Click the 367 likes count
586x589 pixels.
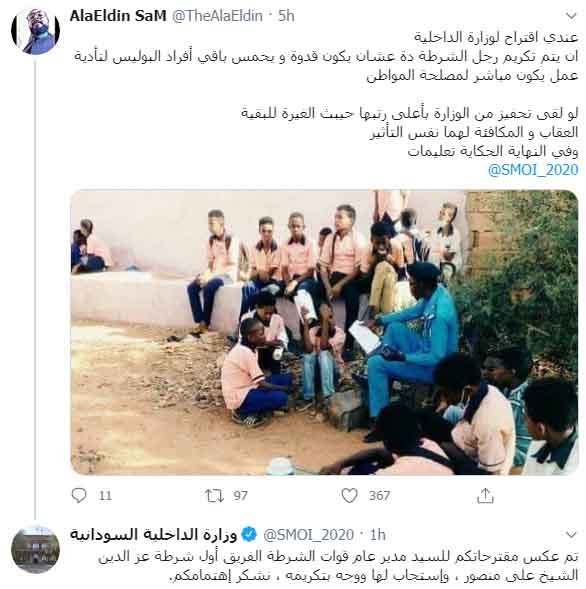379,495
